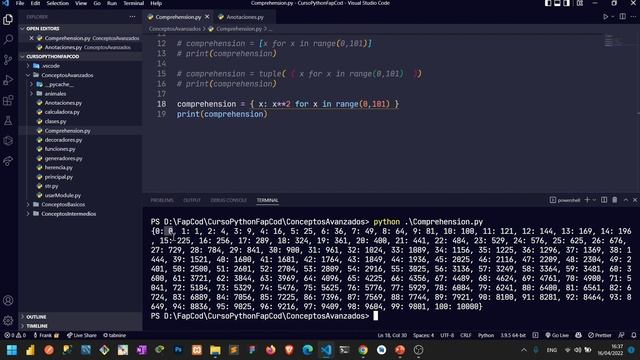640x360 pixels.
Task: Open the Run and Debug view
Action: [x=8, y=80]
